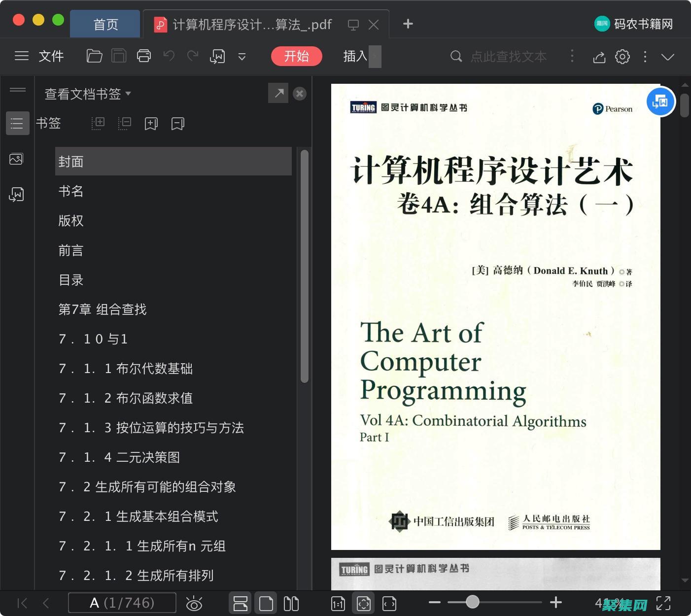Image resolution: width=691 pixels, height=616 pixels.
Task: Select the bookmarks list icon in left sidebar
Action: click(17, 123)
